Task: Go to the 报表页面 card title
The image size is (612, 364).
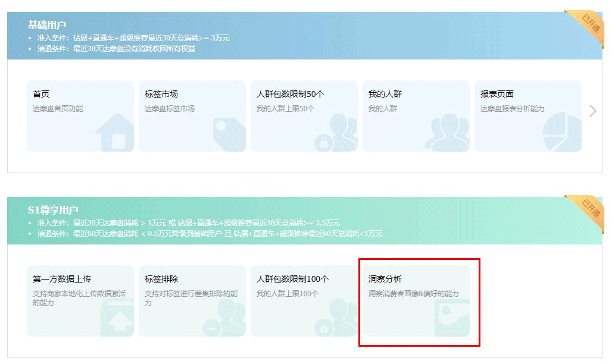Action: 497,94
